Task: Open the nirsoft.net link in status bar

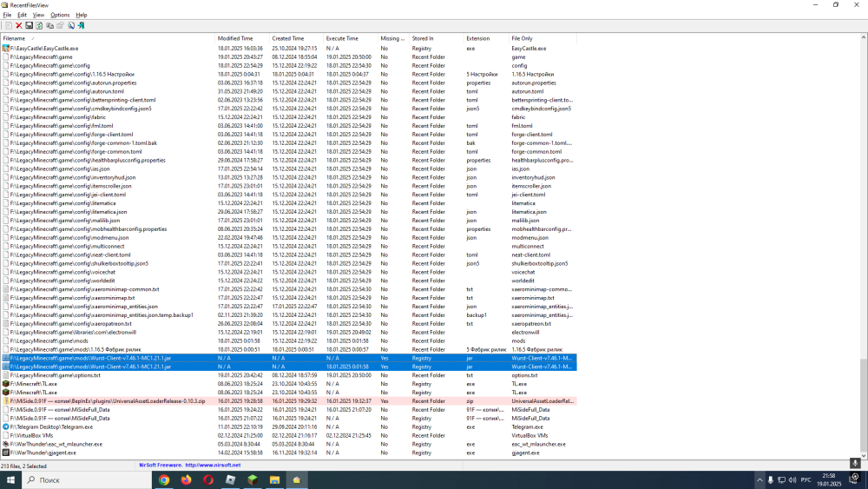Action: click(213, 466)
